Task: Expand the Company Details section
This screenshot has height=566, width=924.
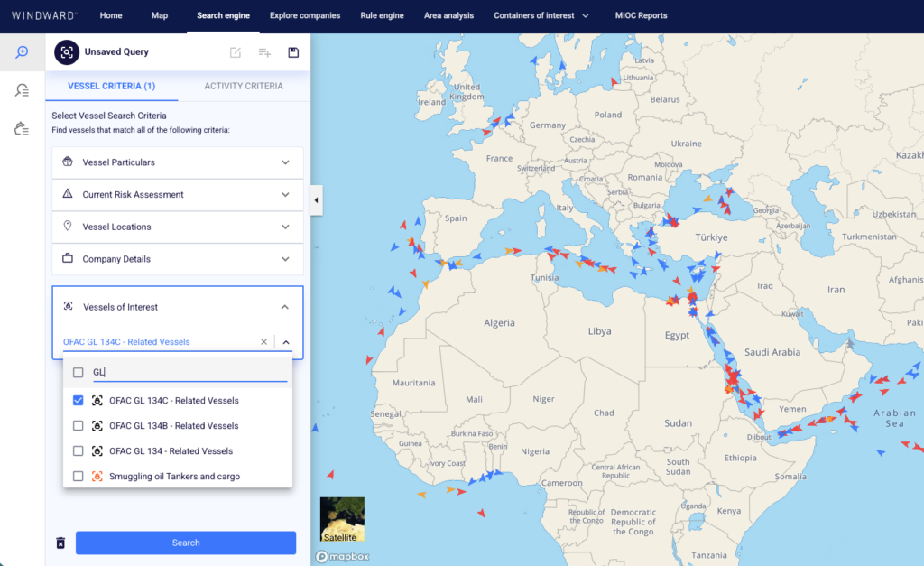Action: (x=178, y=259)
